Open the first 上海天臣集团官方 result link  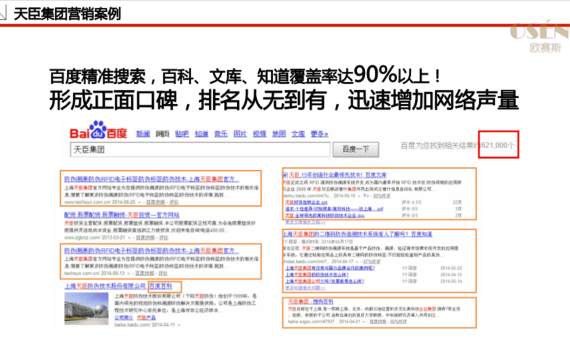(152, 179)
